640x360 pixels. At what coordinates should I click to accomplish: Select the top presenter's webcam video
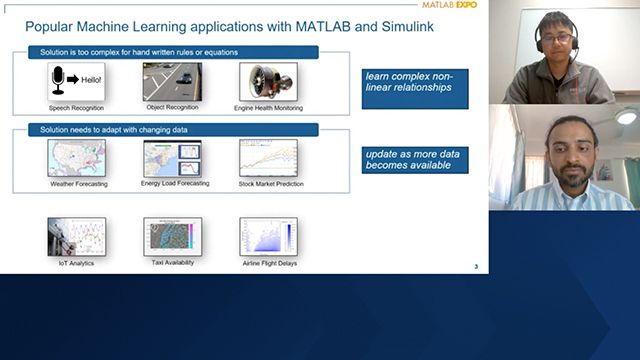(564, 52)
